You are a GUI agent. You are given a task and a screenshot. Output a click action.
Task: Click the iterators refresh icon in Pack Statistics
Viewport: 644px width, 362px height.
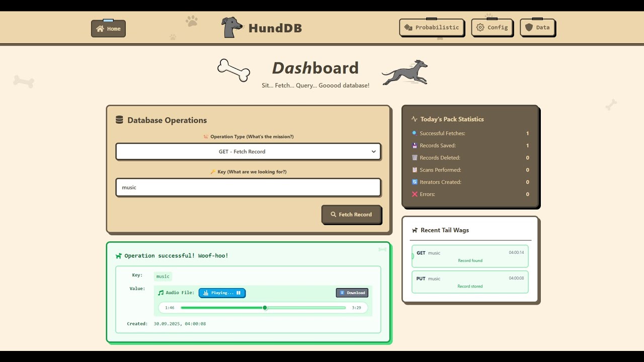[414, 182]
